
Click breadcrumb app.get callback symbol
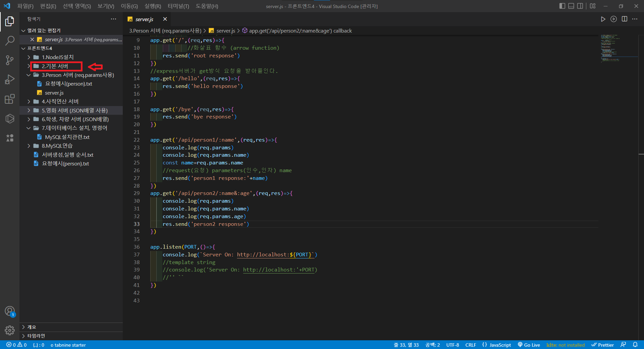click(x=300, y=31)
